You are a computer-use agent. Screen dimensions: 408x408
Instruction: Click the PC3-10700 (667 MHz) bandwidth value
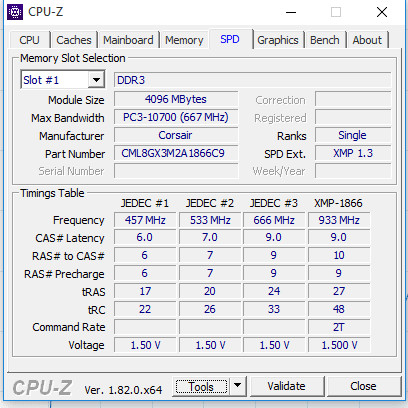tap(176, 117)
